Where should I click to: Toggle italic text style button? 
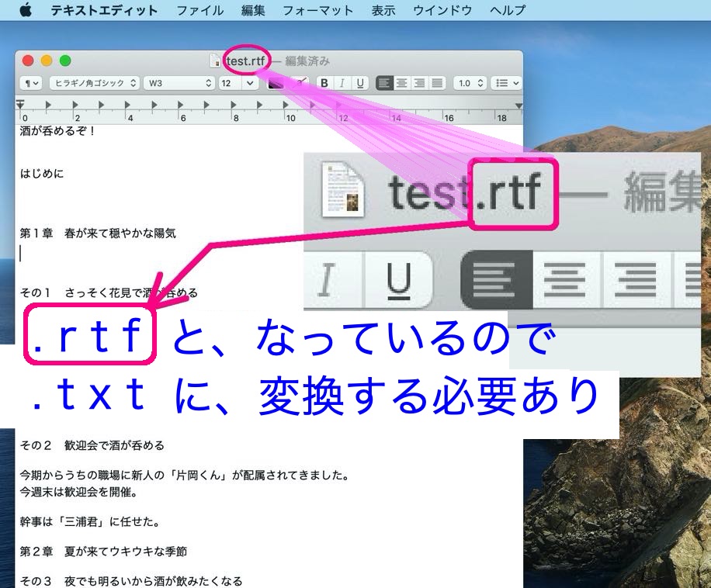tap(342, 83)
